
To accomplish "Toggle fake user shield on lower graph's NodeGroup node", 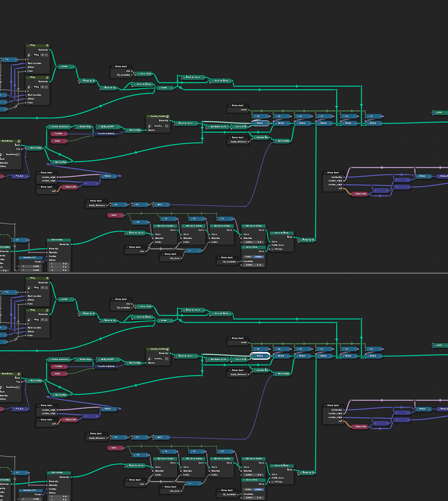I will coord(18,387).
